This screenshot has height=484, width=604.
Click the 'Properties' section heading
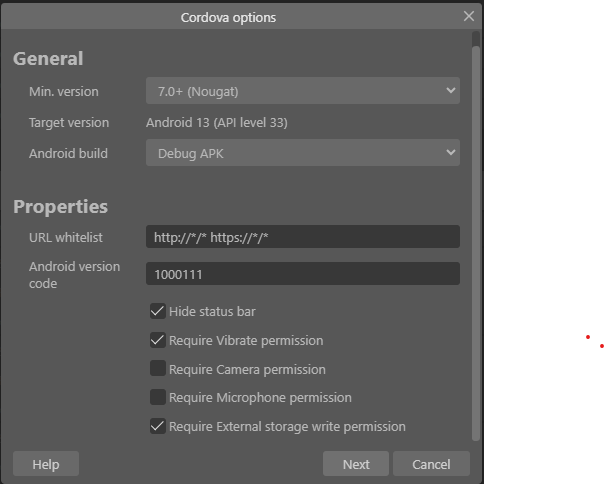click(60, 207)
